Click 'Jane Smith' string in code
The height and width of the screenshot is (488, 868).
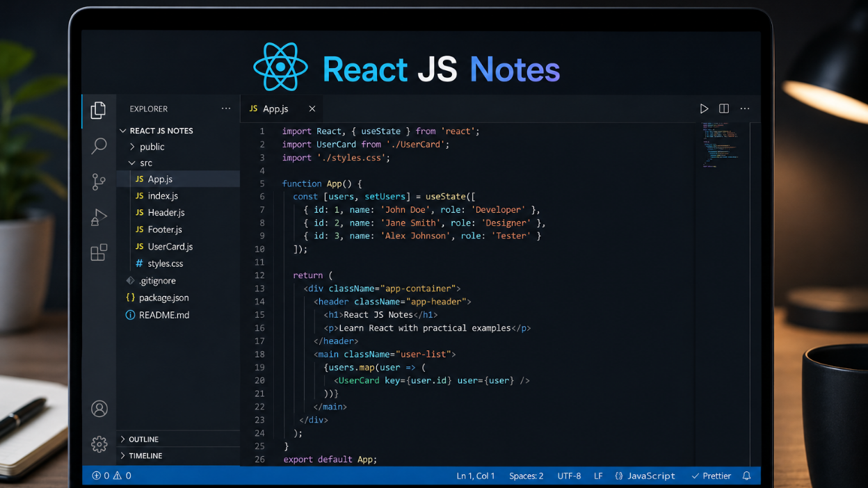pyautogui.click(x=412, y=223)
